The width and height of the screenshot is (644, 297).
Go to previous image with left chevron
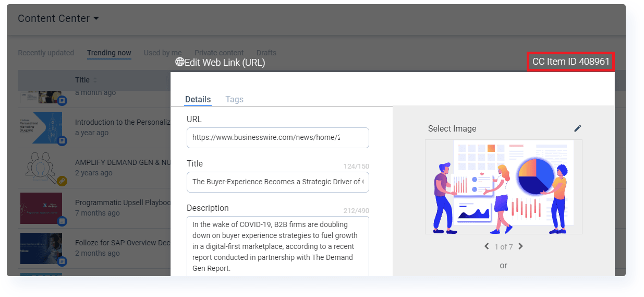pos(487,246)
